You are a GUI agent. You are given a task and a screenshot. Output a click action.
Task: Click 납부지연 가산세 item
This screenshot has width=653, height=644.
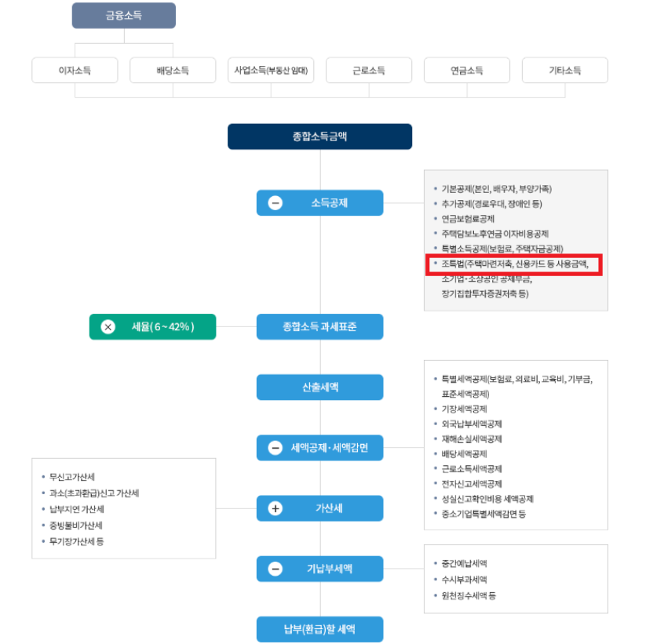click(77, 510)
